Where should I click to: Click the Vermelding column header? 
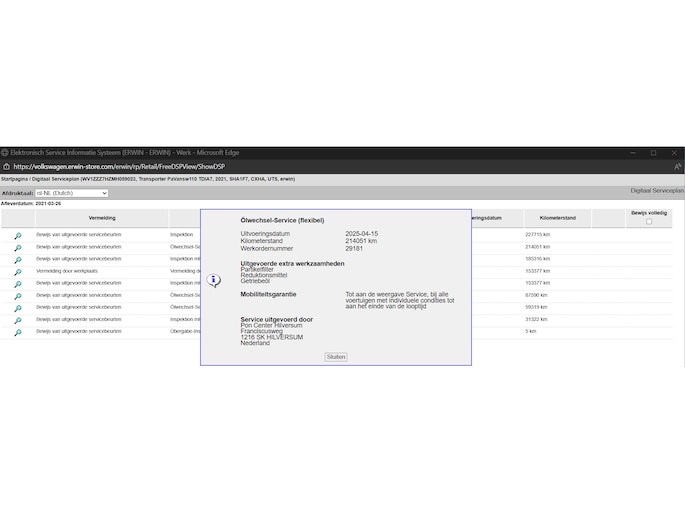point(102,217)
